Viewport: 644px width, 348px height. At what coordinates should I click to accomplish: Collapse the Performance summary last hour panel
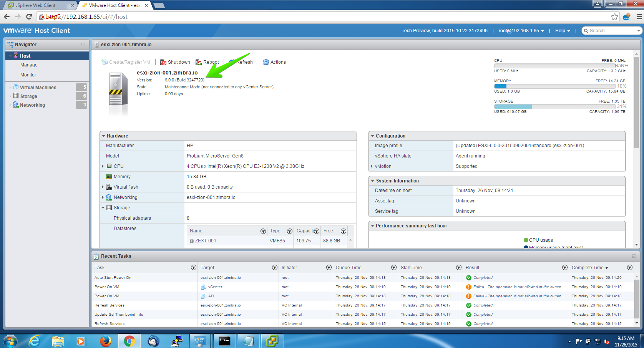[x=372, y=226]
